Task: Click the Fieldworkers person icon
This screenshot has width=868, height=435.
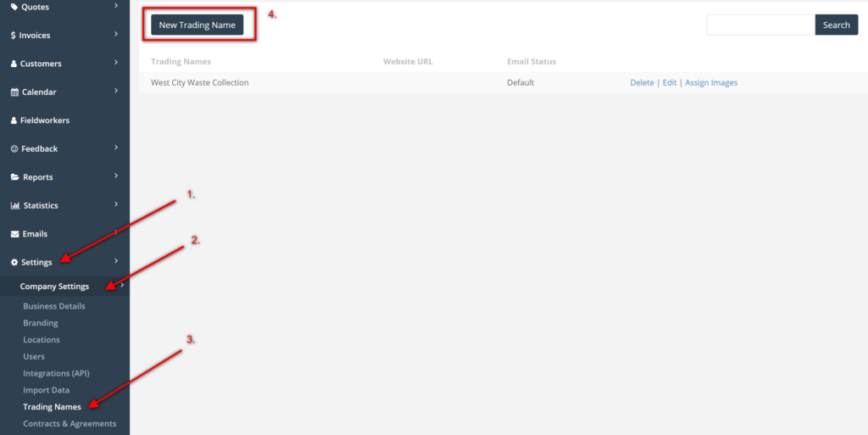Action: 14,120
